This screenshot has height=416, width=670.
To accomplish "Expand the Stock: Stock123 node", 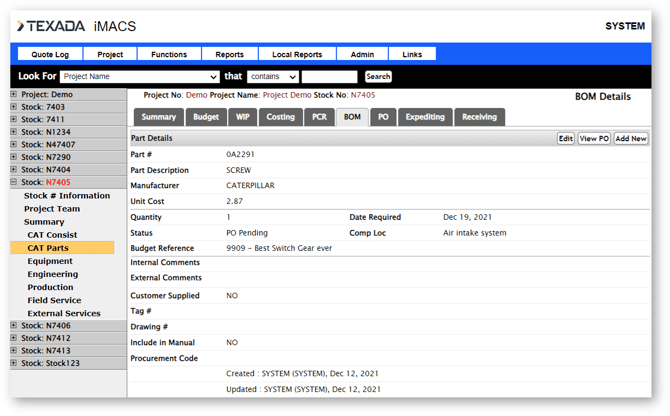I will click(14, 363).
